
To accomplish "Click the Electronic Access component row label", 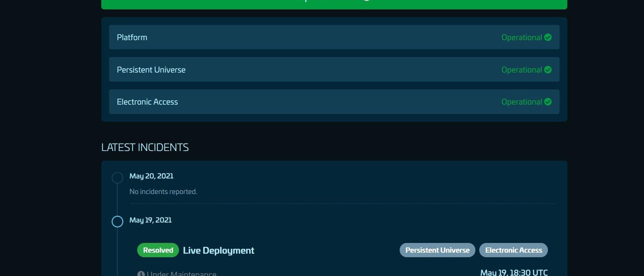I will point(147,102).
